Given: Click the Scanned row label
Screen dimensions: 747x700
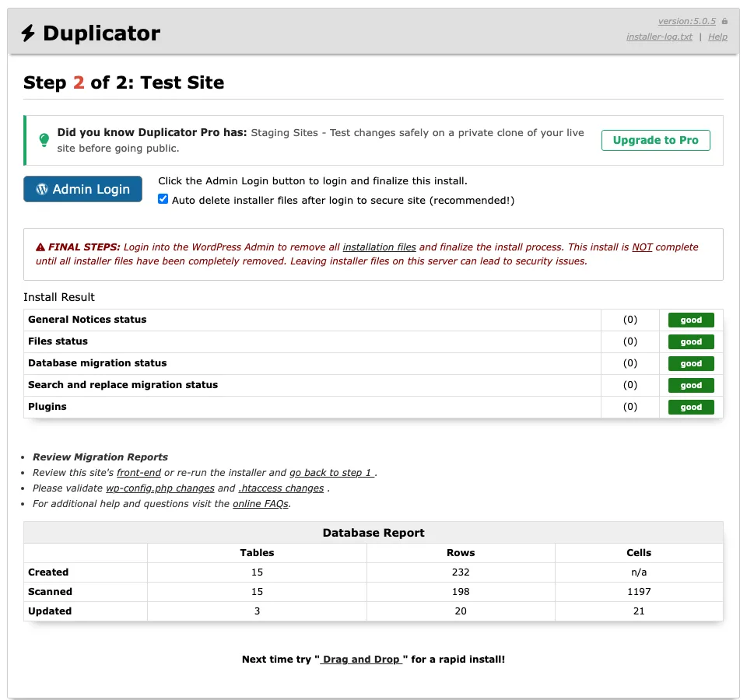Looking at the screenshot, I should (50, 592).
